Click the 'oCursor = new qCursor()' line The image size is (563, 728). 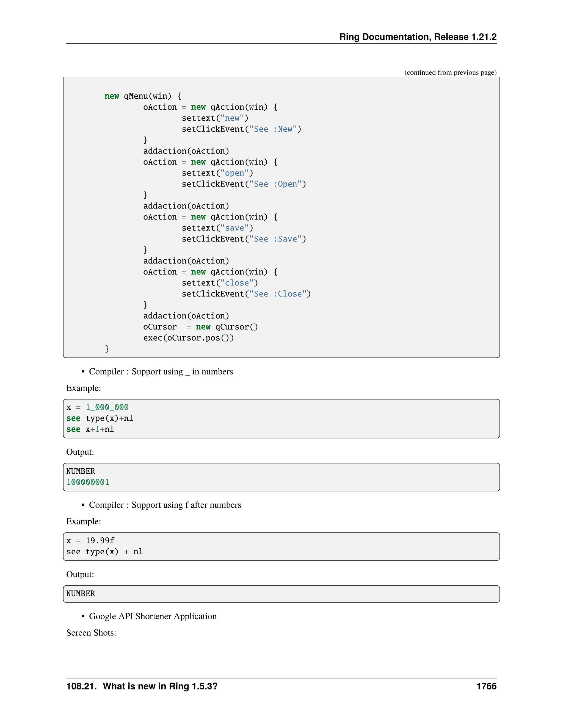200,327
